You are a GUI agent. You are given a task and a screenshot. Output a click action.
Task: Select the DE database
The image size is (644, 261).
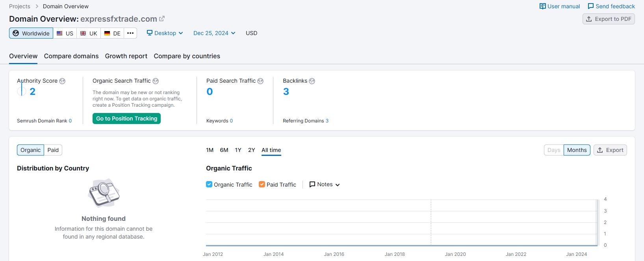click(112, 33)
